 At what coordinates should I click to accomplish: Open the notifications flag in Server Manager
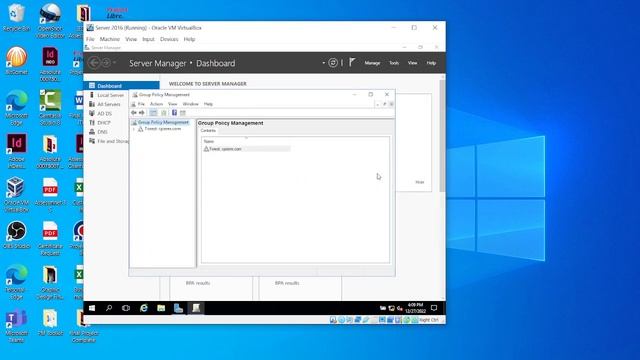pyautogui.click(x=352, y=62)
